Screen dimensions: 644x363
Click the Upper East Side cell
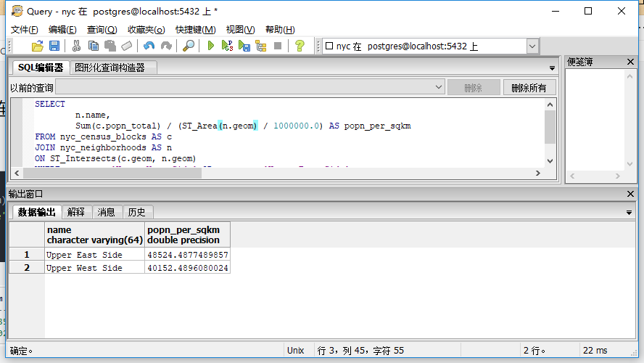(x=94, y=255)
